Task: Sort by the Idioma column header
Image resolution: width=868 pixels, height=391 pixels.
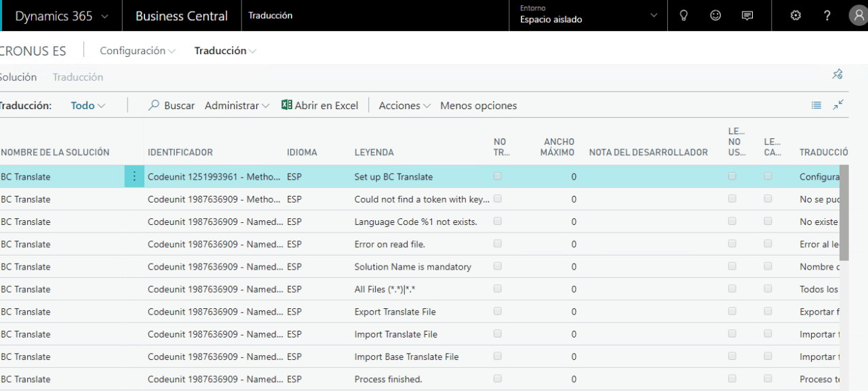Action: pos(302,152)
